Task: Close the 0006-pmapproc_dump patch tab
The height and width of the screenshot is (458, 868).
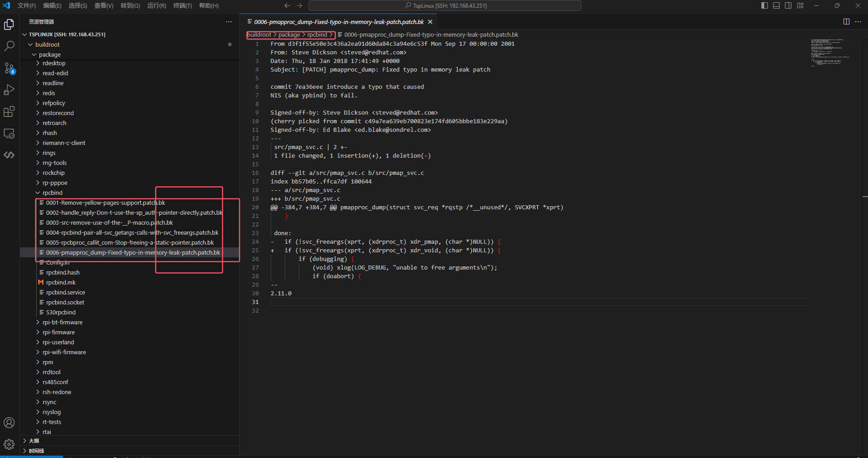Action: 430,22
